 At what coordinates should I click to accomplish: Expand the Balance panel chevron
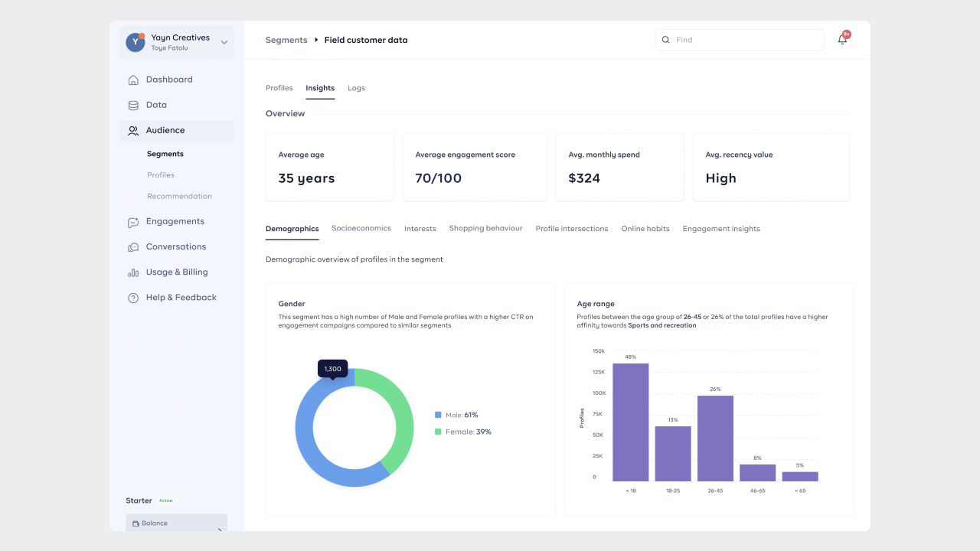(220, 529)
